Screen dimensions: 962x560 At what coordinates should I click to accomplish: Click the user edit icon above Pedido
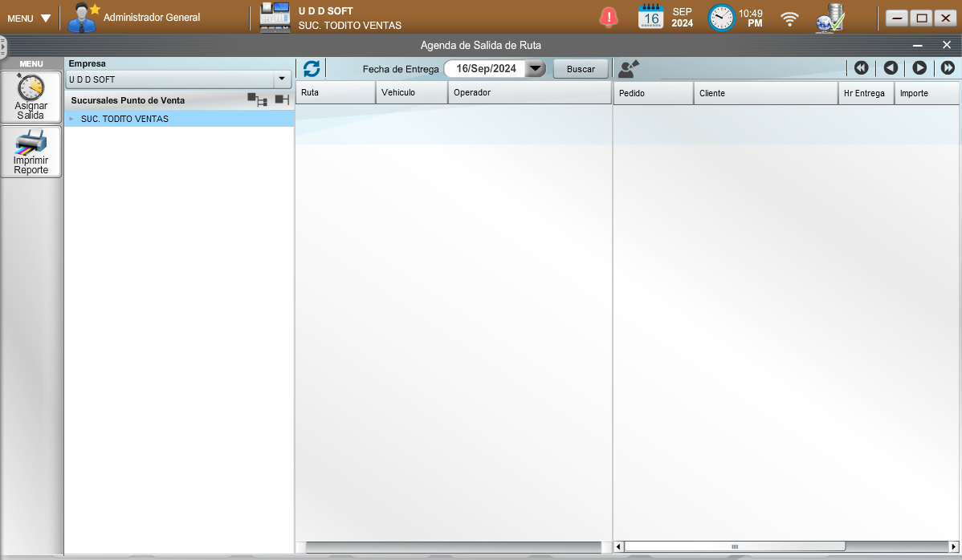pyautogui.click(x=628, y=69)
